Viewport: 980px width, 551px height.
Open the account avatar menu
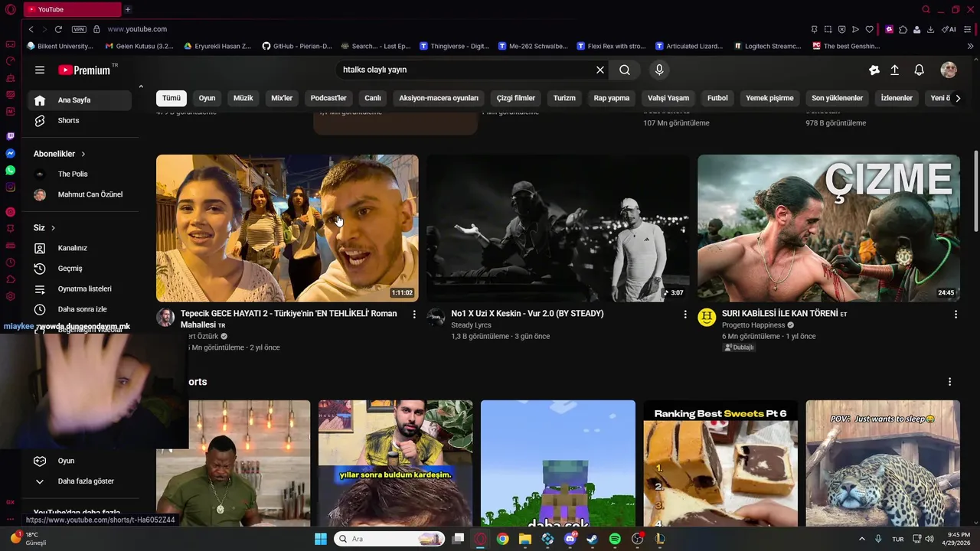[949, 70]
